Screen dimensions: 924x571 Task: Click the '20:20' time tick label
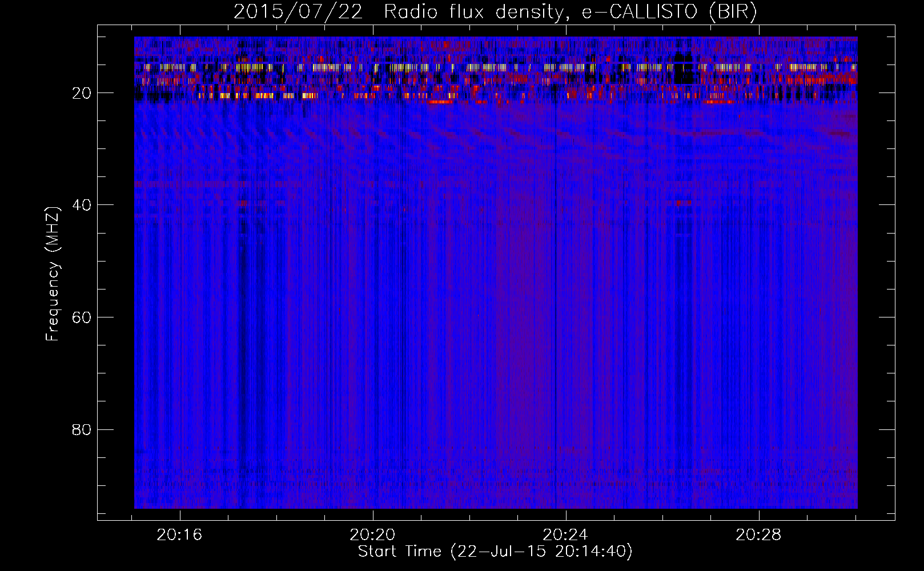click(373, 535)
